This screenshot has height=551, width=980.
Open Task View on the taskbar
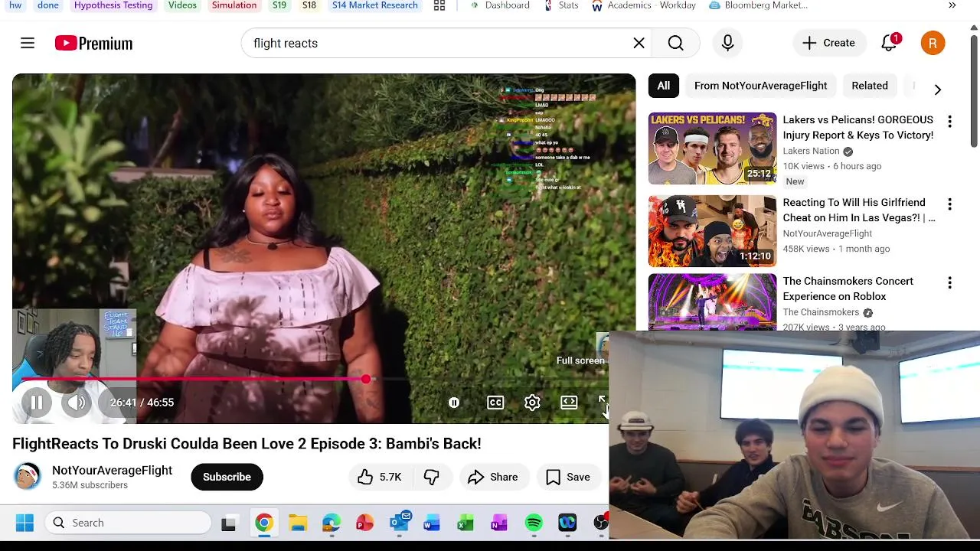[228, 523]
